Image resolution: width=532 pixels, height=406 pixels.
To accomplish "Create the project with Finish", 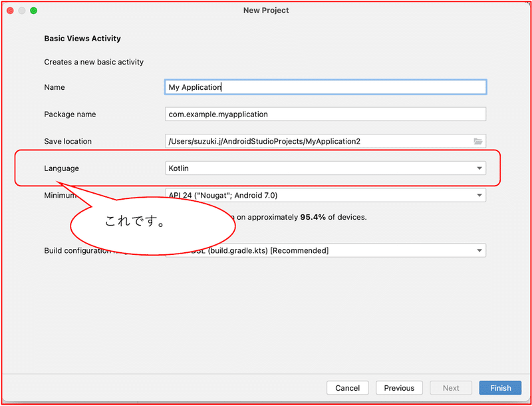I will tap(500, 387).
